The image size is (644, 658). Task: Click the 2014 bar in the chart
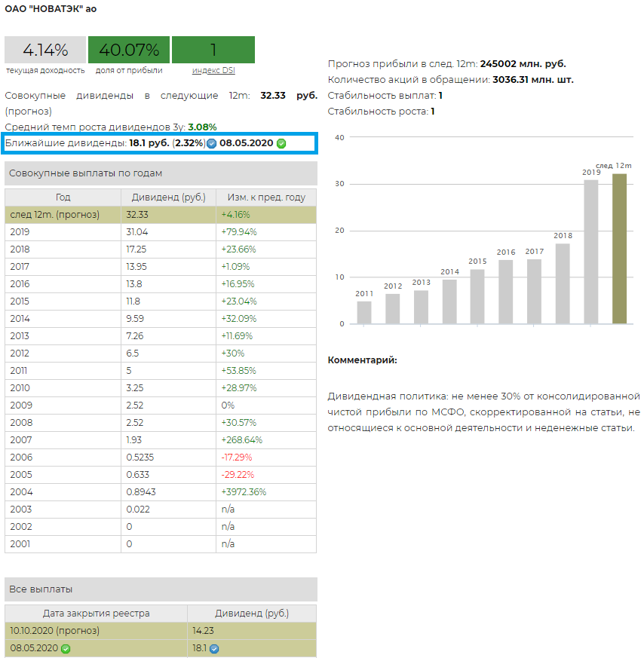[449, 301]
